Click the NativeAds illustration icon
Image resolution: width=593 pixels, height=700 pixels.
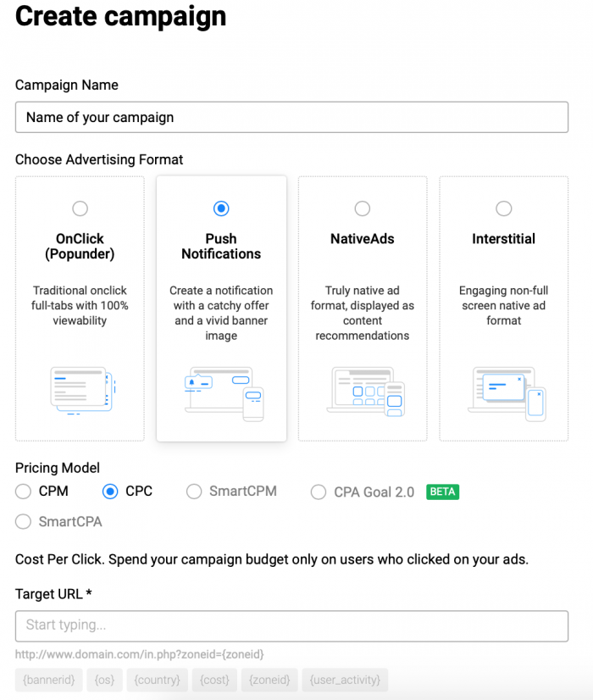pyautogui.click(x=366, y=392)
